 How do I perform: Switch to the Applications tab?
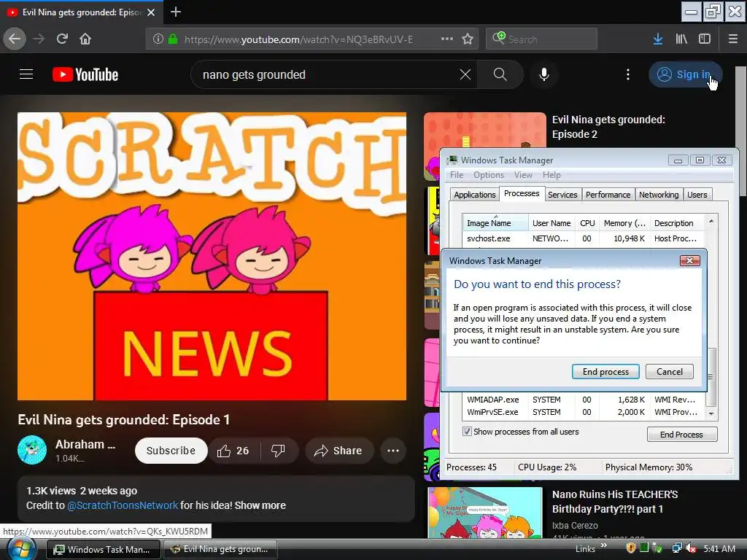click(474, 194)
